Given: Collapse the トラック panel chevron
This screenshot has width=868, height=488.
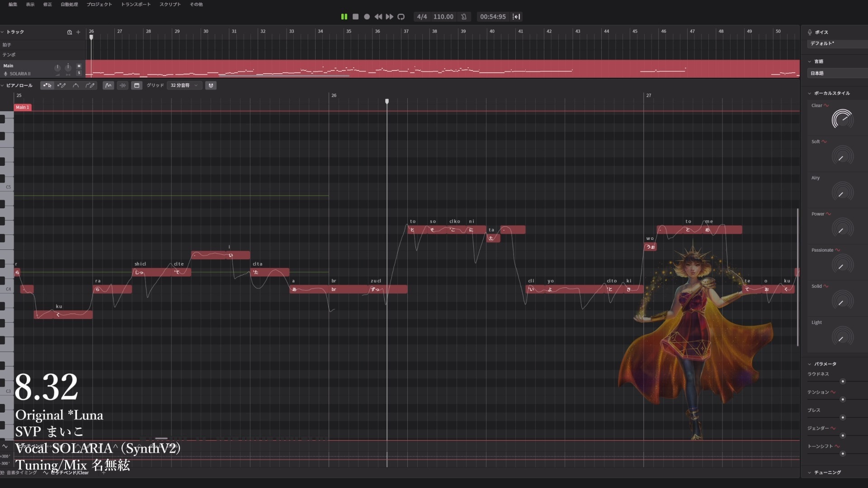Looking at the screenshot, I should click(x=2, y=32).
